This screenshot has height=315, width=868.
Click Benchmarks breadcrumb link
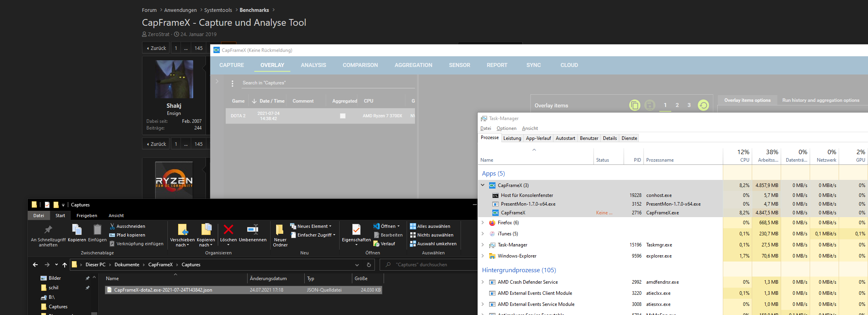pyautogui.click(x=254, y=10)
